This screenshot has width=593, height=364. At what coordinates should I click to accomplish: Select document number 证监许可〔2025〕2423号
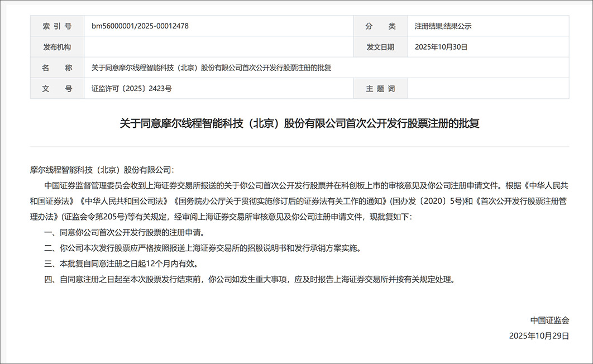click(x=132, y=88)
